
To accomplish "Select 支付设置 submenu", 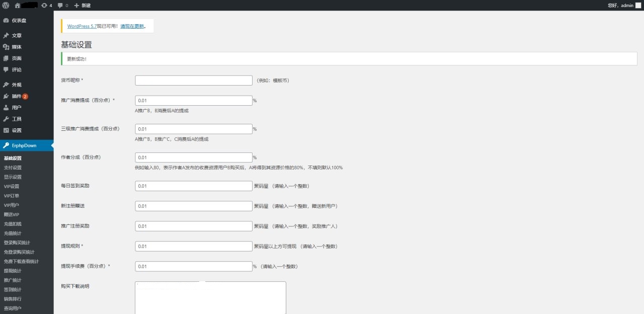I will [x=13, y=168].
